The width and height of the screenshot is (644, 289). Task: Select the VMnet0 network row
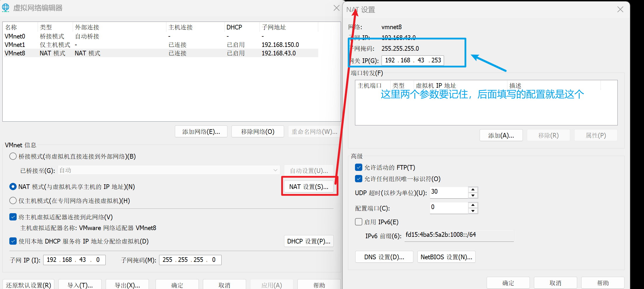coord(161,36)
